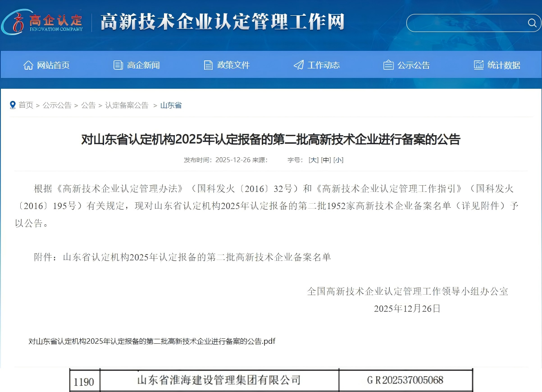The height and width of the screenshot is (392, 542).
Task: Click the location pin icon beside breadcrumb
Action: click(13, 105)
